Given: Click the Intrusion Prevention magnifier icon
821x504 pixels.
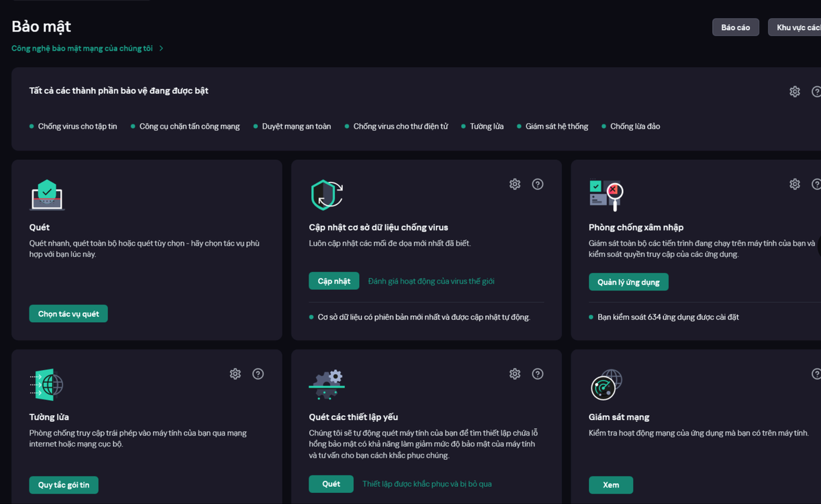Looking at the screenshot, I should (x=606, y=195).
